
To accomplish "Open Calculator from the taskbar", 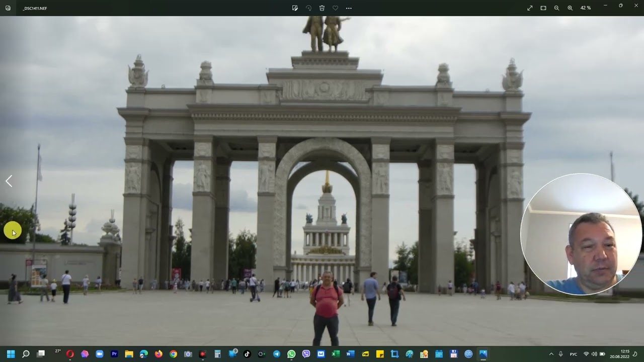I will [x=217, y=354].
